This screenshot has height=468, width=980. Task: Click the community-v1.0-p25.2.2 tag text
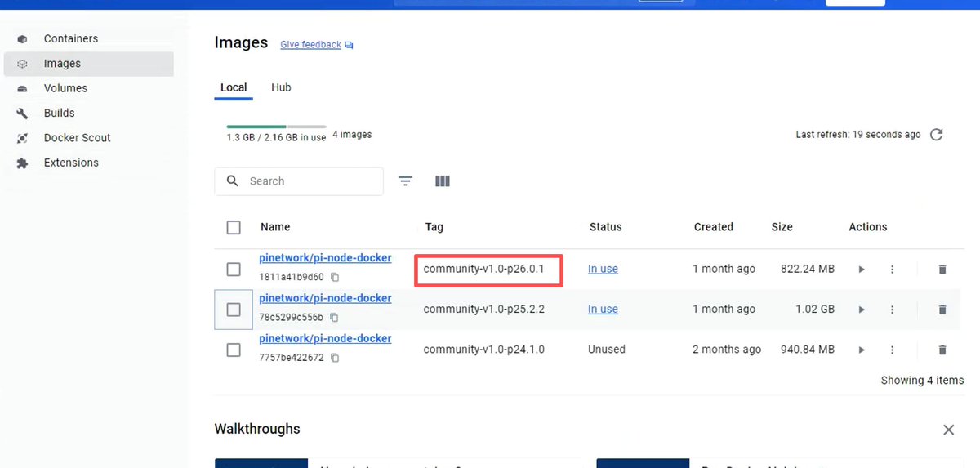click(483, 310)
